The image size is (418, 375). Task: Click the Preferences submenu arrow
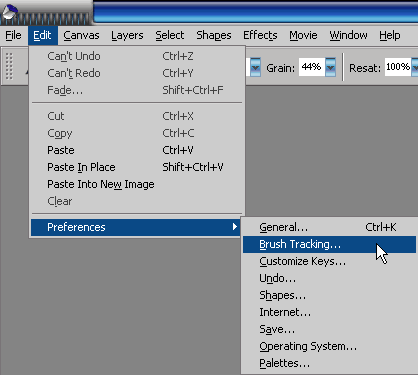[235, 227]
